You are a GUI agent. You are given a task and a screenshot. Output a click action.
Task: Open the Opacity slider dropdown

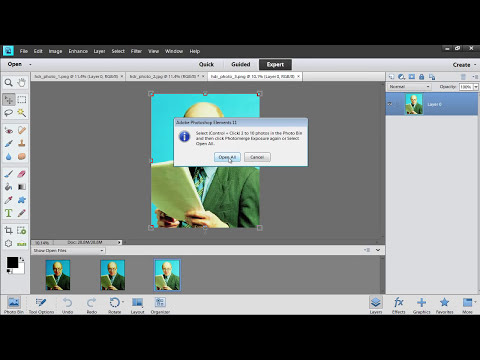tap(476, 87)
